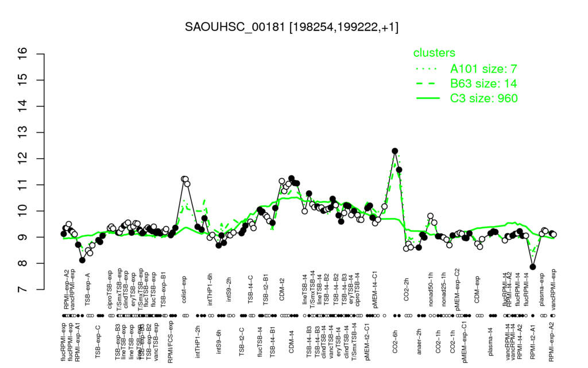Click the 'CDM-exp' x-axis label
The width and height of the screenshot is (588, 368).
pyautogui.click(x=477, y=289)
